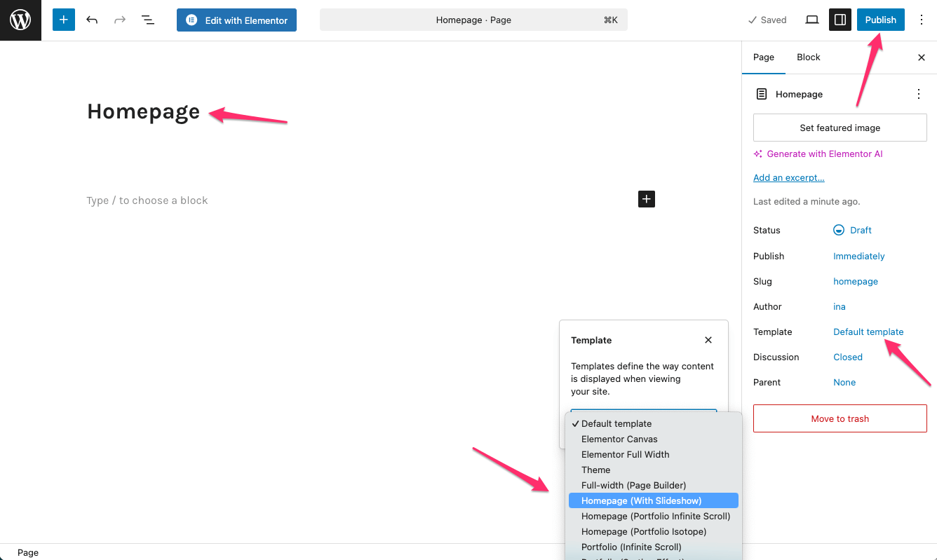Add block with black plus button
Screen dimensions: 937x560
pyautogui.click(x=646, y=200)
